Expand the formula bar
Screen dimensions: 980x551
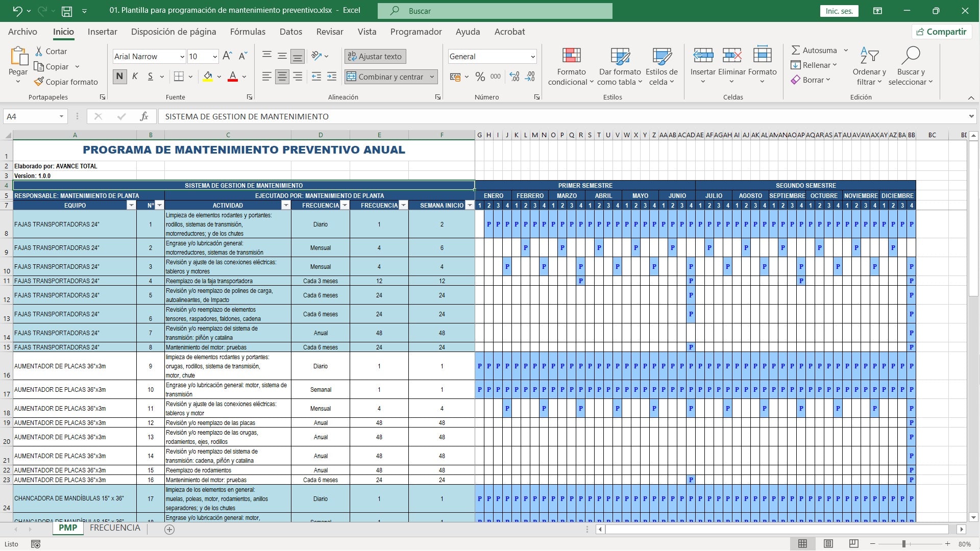(971, 116)
